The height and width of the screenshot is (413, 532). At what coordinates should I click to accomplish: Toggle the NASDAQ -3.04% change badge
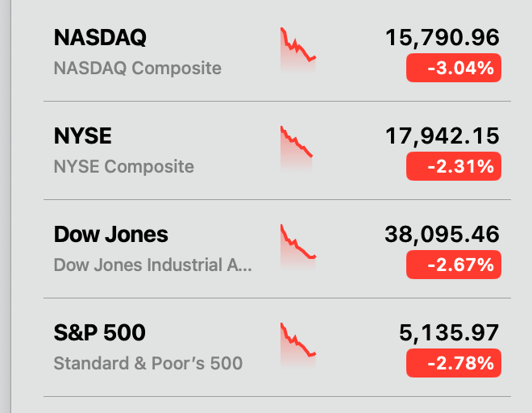click(x=454, y=69)
